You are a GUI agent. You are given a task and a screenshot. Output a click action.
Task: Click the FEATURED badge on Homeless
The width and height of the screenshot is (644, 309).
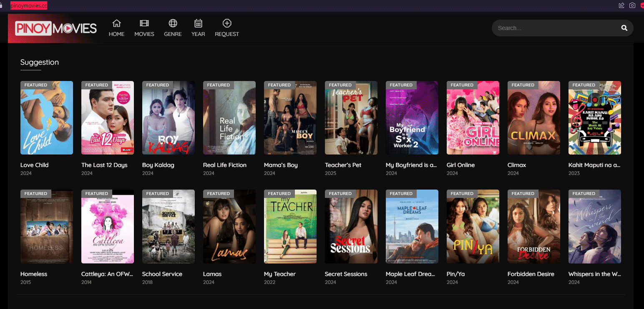36,194
